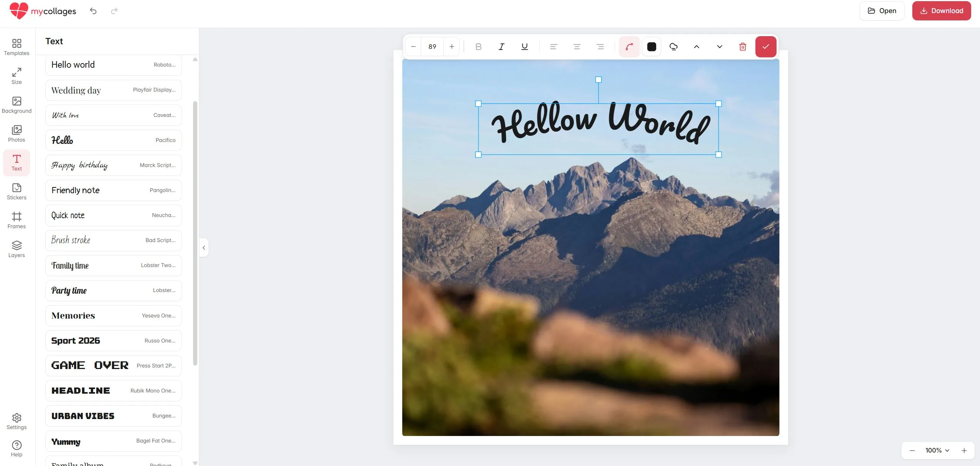The image size is (980, 466).
Task: Zoom in with the plus button
Action: pos(964,450)
